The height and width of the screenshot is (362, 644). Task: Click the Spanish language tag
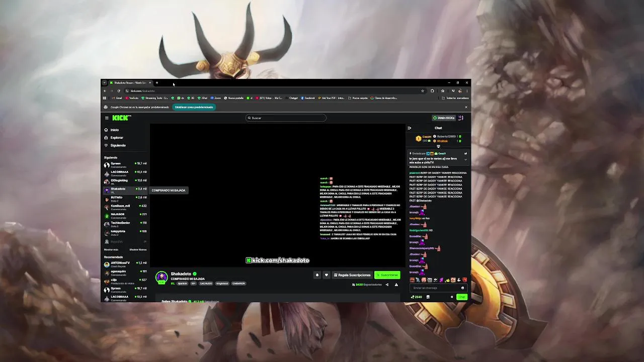pos(183,284)
